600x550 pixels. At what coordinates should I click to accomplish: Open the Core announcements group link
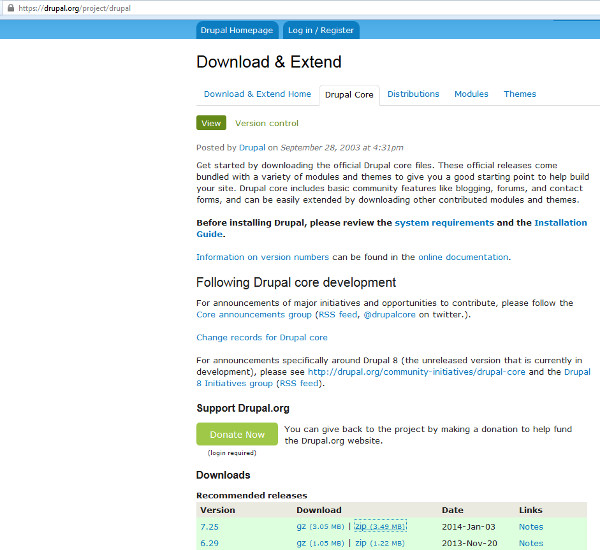coord(254,315)
